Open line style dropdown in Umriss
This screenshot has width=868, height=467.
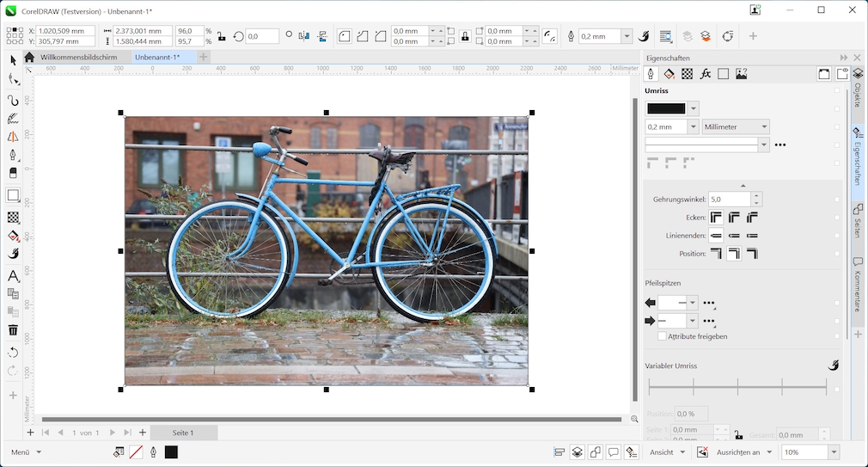click(764, 144)
